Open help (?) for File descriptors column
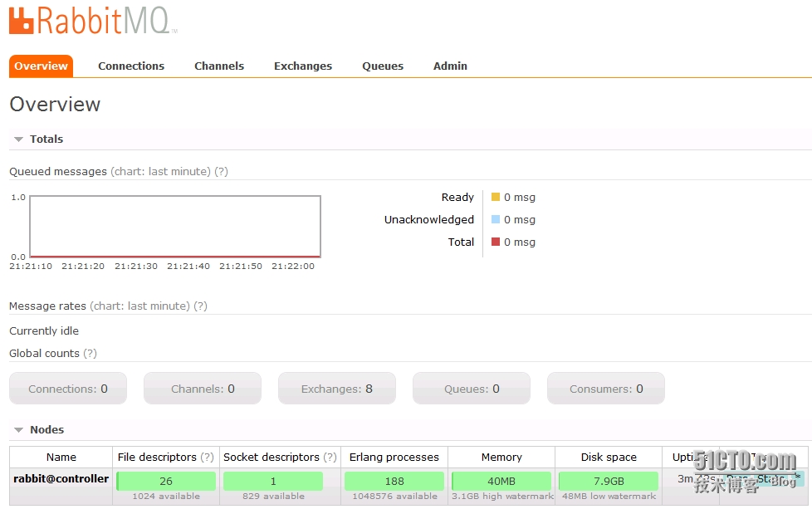This screenshot has height=509, width=812. point(207,458)
